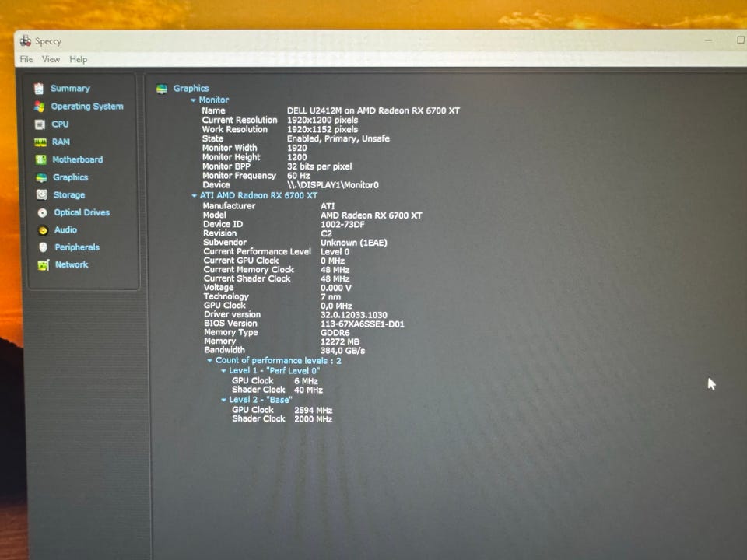Click the \\.\DISPLAY1\Monitor0 device value

[333, 185]
